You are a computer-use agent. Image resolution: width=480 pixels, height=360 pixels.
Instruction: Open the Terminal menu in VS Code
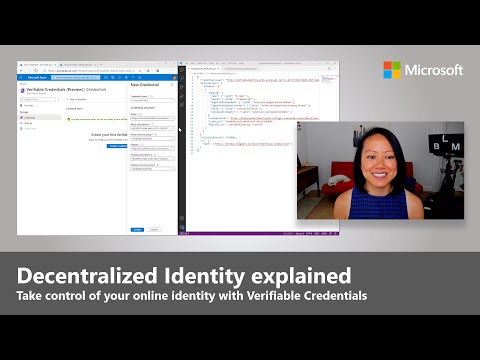(232, 63)
